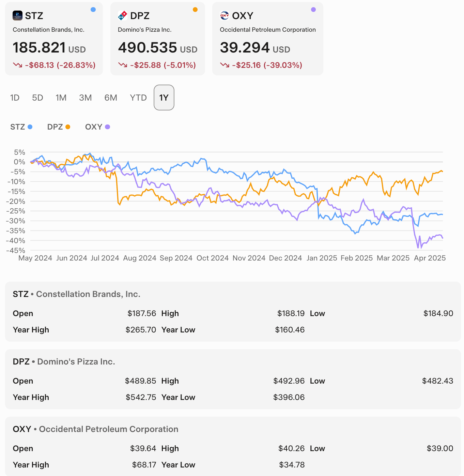Collapse the OXY Occidental Petroleum panel
The image size is (464, 476).
pos(95,429)
